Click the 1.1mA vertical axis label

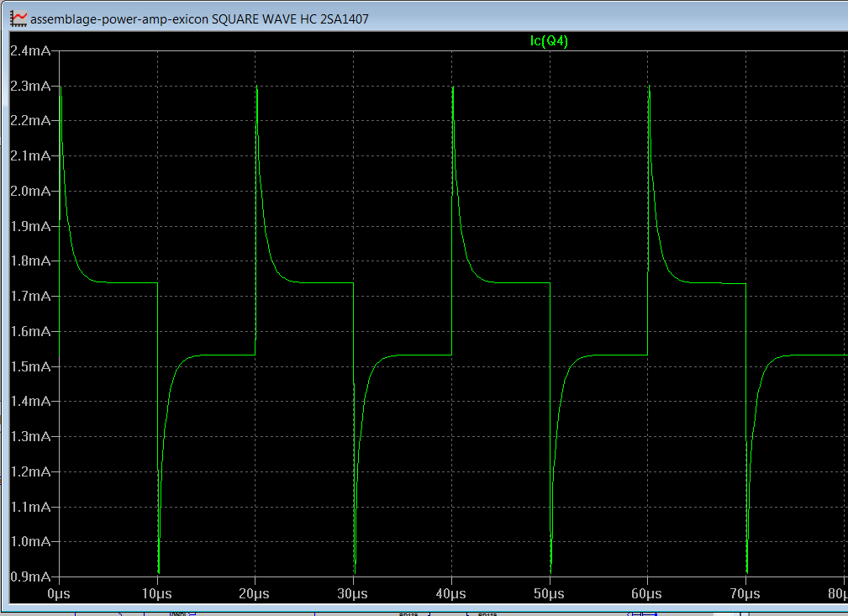click(x=30, y=507)
